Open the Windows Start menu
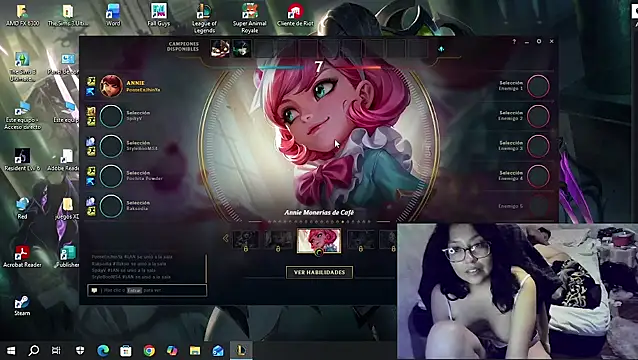 (x=11, y=350)
